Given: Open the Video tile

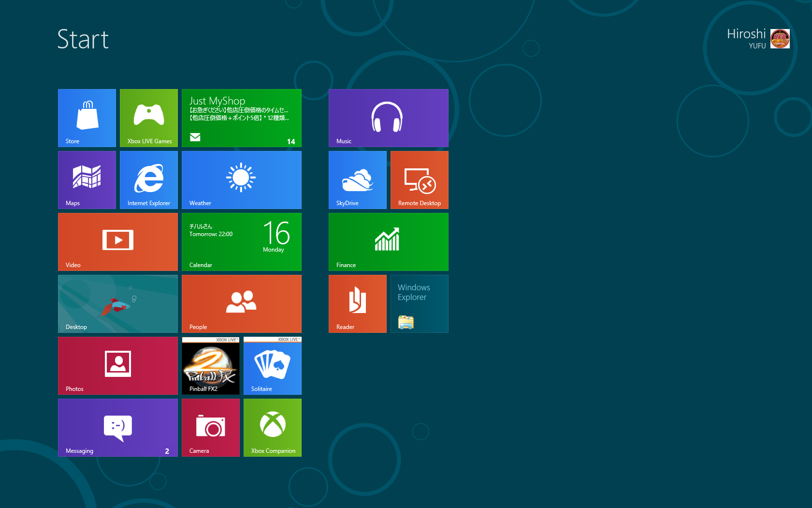Looking at the screenshot, I should point(118,242).
